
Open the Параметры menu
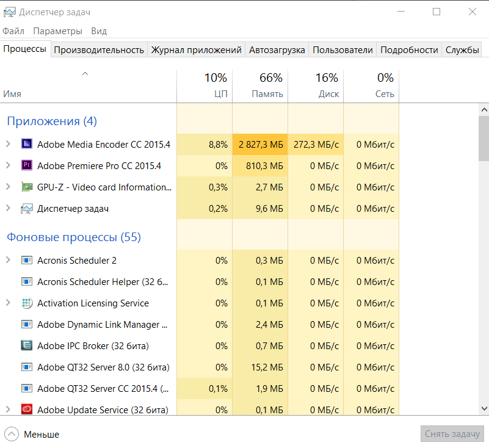pyautogui.click(x=58, y=31)
